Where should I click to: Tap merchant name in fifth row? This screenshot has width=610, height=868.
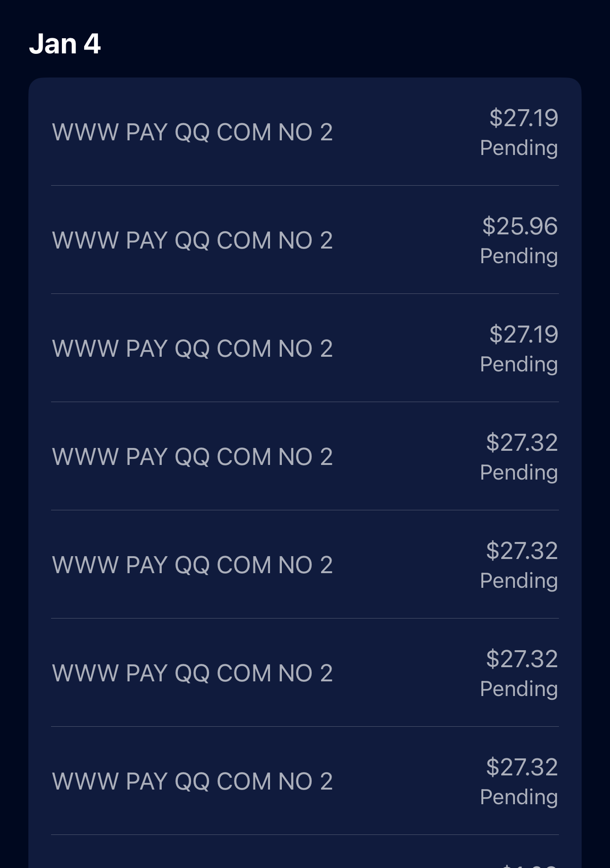192,565
